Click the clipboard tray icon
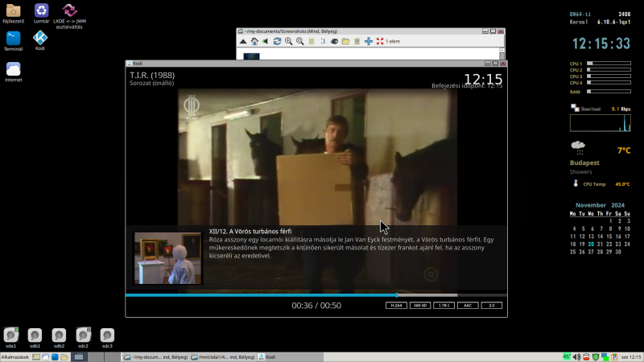The height and width of the screenshot is (362, 644). coord(614,357)
